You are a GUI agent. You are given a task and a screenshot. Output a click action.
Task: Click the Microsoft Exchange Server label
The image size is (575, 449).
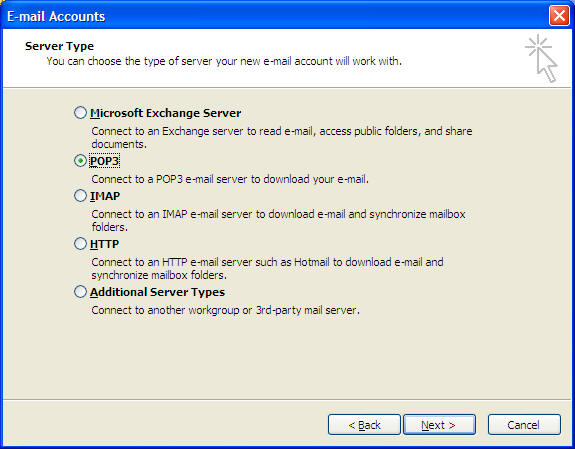coord(165,113)
